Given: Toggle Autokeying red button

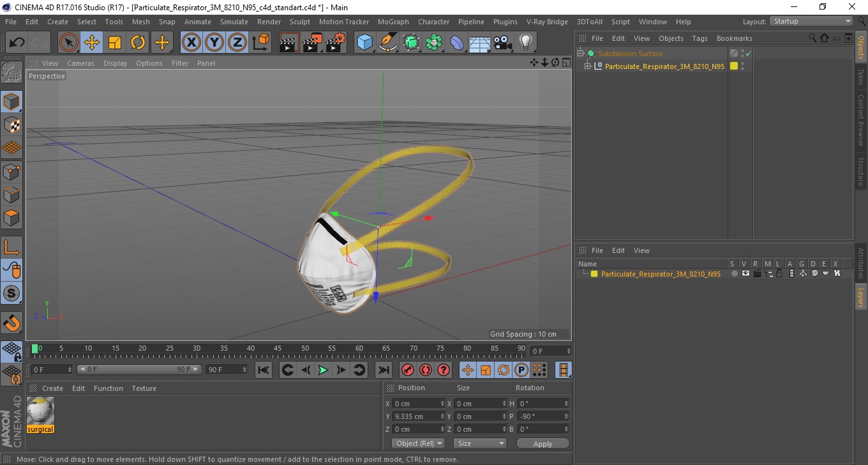Looking at the screenshot, I should tap(426, 370).
